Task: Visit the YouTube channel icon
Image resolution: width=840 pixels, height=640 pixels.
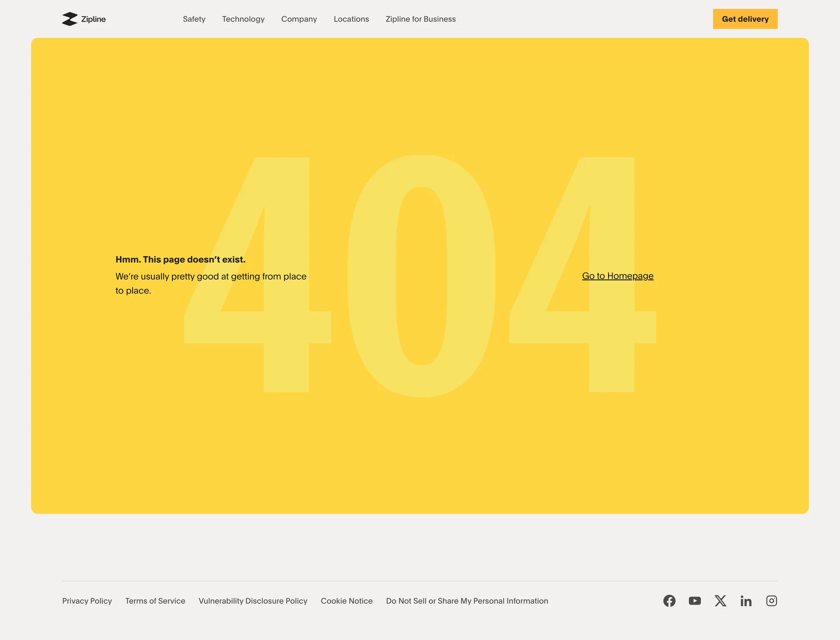Action: pos(695,601)
